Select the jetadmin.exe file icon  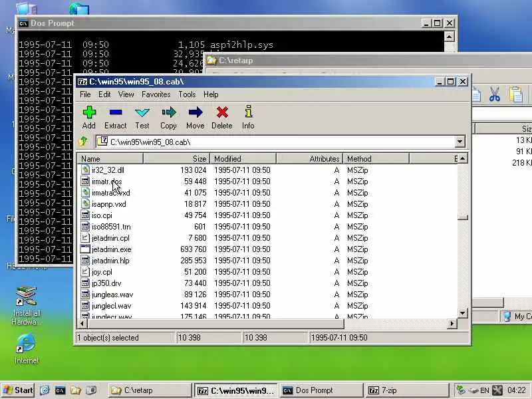click(x=85, y=249)
